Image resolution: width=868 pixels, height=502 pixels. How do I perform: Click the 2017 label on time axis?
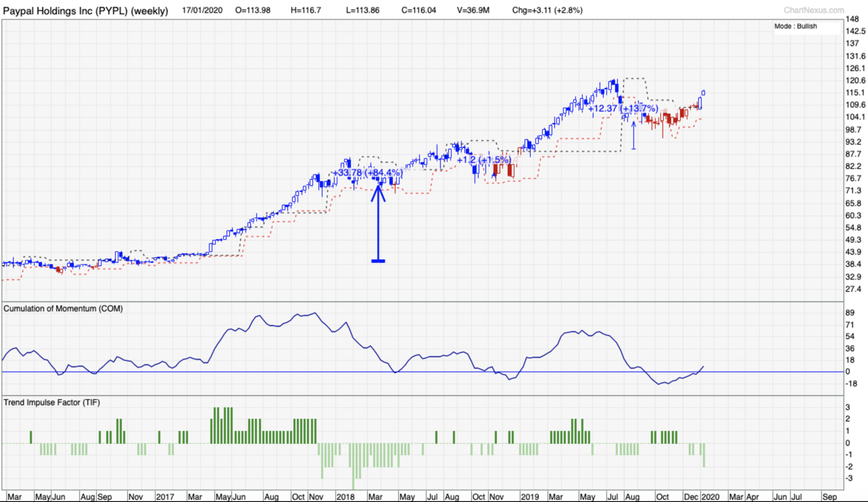165,497
